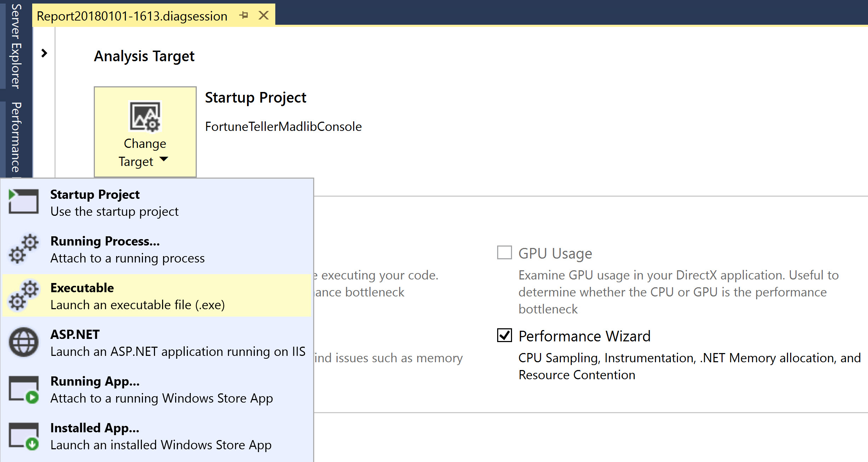Viewport: 868px width, 462px height.
Task: Select Executable launch option
Action: pyautogui.click(x=157, y=296)
